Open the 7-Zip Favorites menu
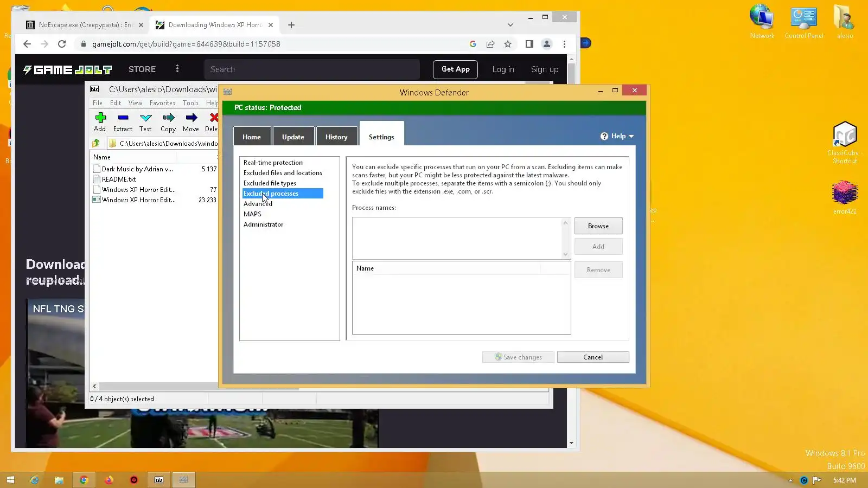This screenshot has width=868, height=488. point(162,103)
